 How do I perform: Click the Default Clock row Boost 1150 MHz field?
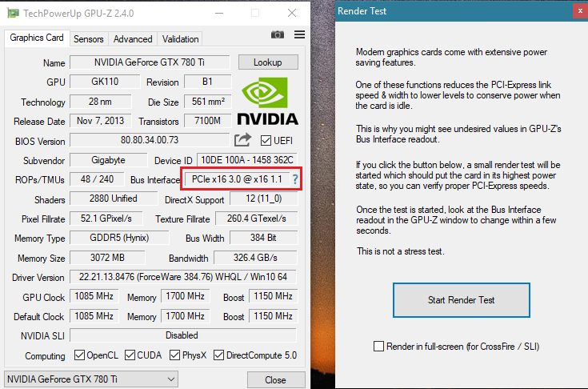[274, 316]
